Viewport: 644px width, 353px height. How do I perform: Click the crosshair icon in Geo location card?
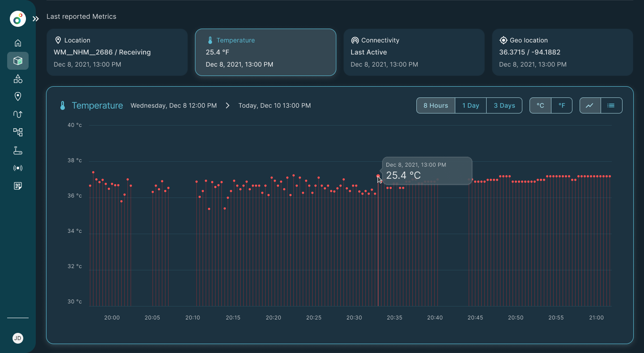[503, 40]
